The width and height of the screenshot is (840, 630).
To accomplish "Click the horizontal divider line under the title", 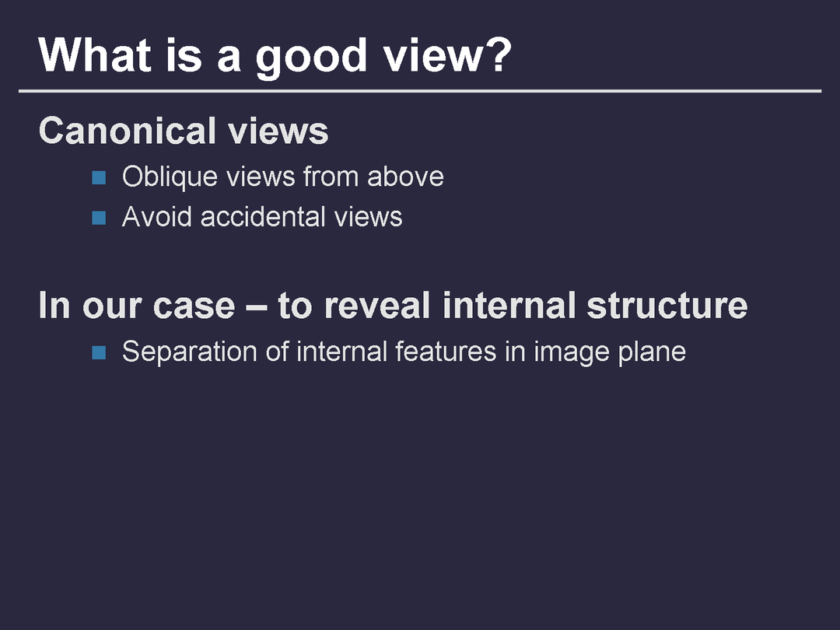I will tap(420, 91).
